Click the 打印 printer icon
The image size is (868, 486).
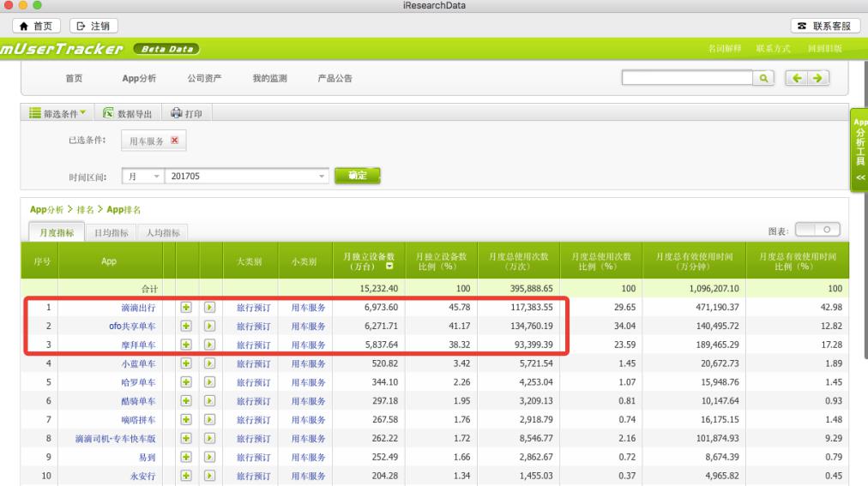pos(176,113)
